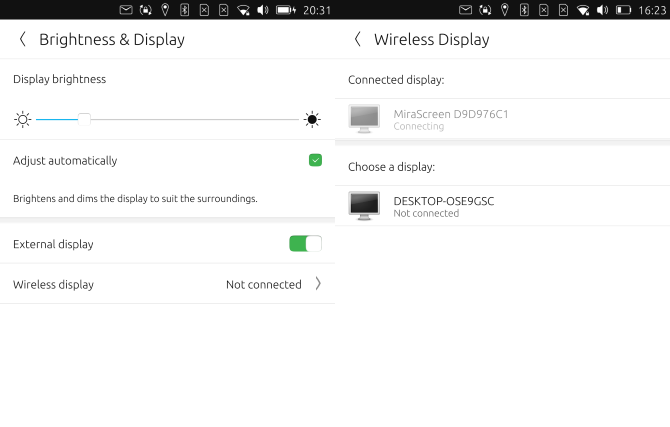Open Wireless display chevron arrow
This screenshot has width=670, height=427.
coord(318,283)
